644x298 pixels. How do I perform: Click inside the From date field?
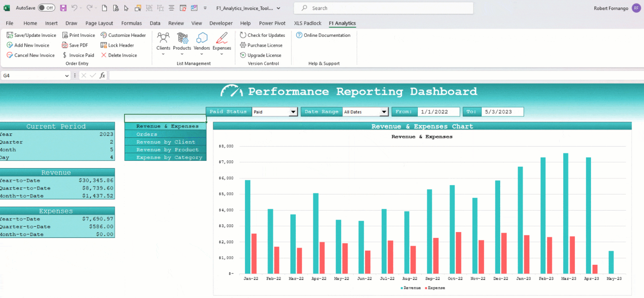pyautogui.click(x=438, y=111)
